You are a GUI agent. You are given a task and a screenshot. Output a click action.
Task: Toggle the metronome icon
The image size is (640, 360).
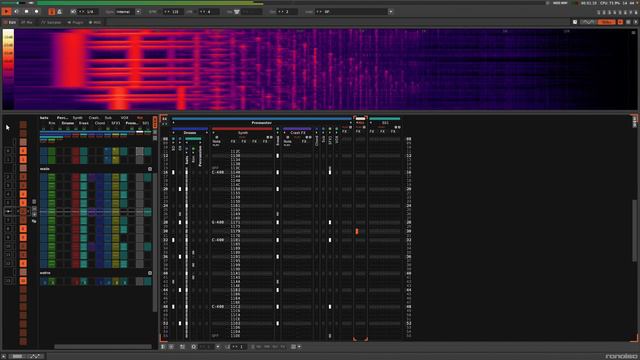(59, 11)
